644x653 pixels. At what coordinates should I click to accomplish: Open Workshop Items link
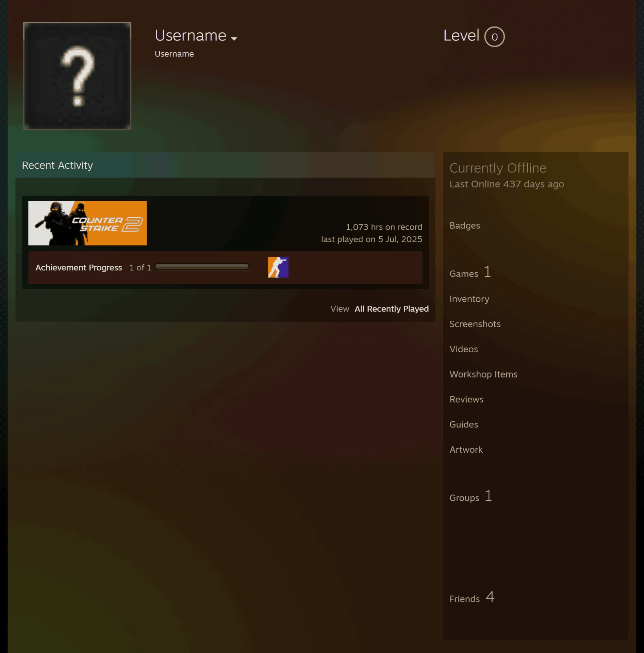tap(483, 374)
